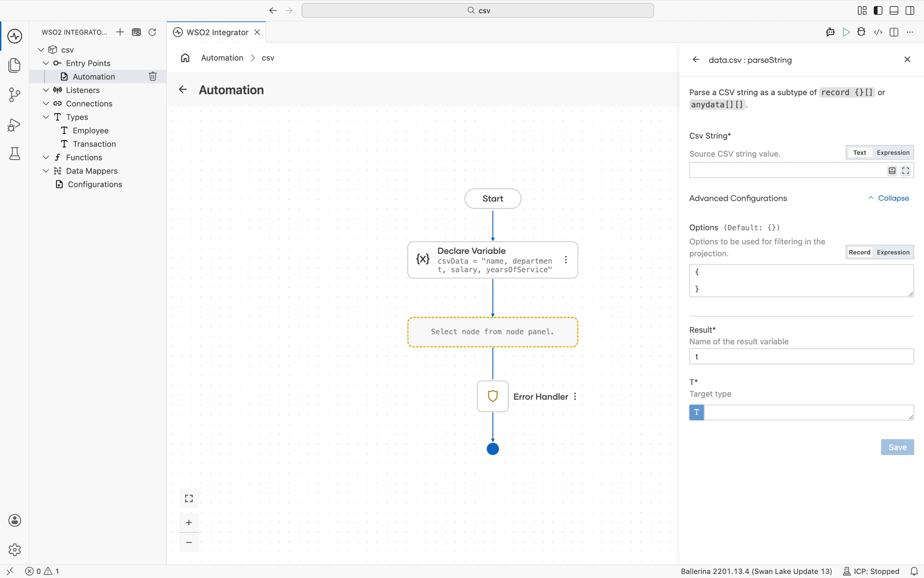The image size is (924, 578).
Task: Open the notifications bell in the status bar
Action: 914,571
